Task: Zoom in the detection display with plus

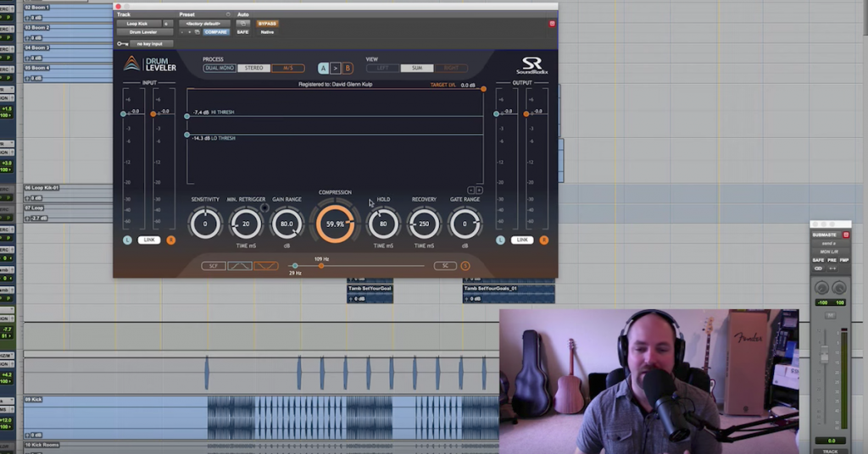Action: (x=480, y=191)
